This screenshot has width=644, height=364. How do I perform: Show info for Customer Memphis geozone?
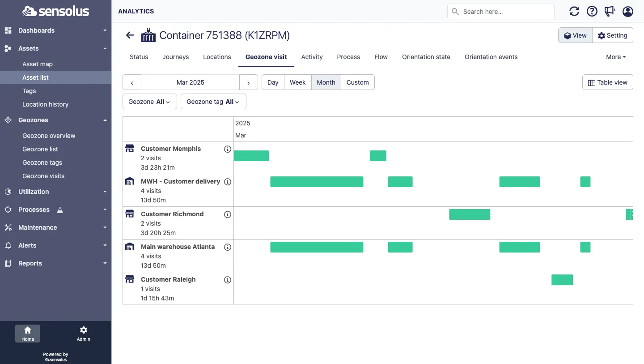pyautogui.click(x=227, y=149)
